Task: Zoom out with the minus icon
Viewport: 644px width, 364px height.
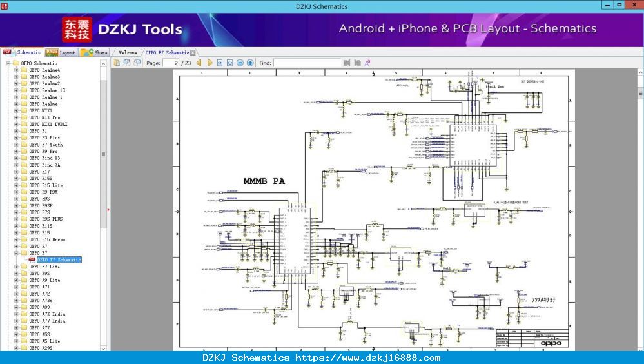Action: [x=240, y=63]
